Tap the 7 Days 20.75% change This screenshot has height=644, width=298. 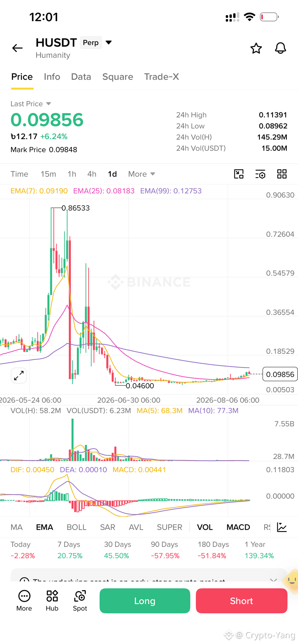70,550
